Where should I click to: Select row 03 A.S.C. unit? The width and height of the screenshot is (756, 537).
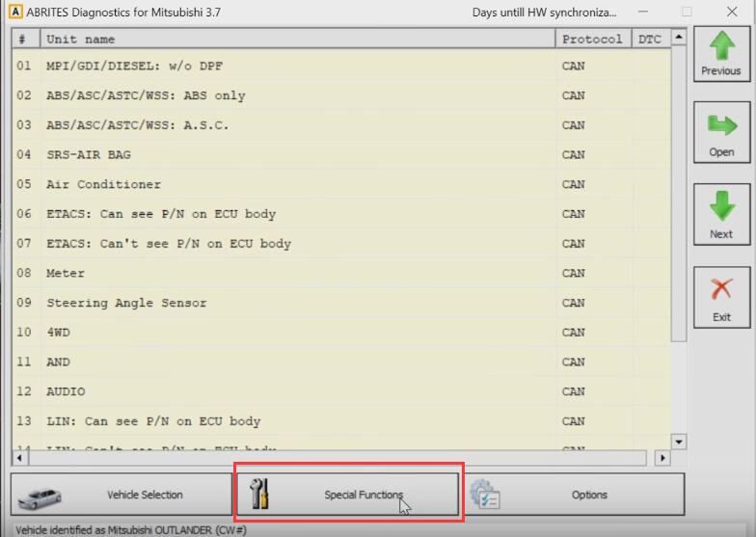341,125
